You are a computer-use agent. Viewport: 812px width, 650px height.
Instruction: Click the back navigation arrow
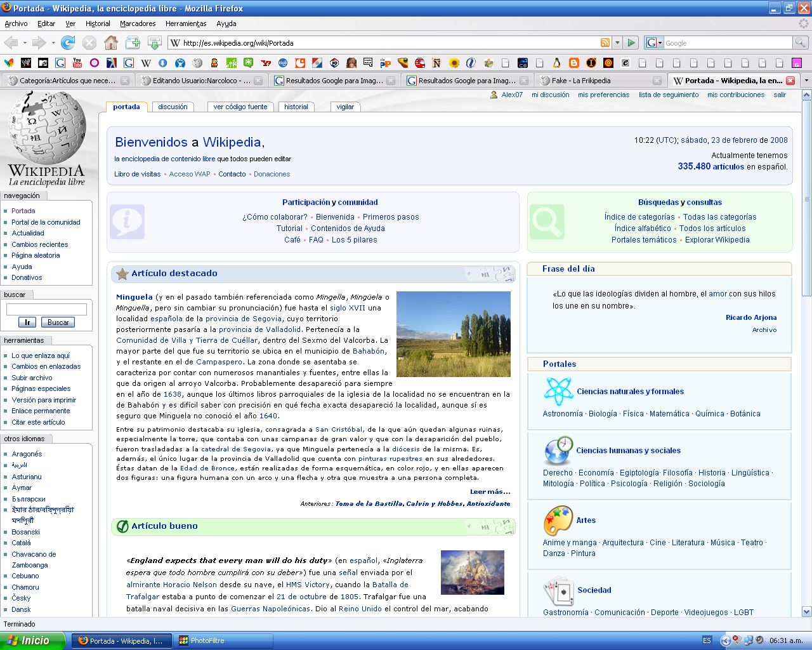coord(11,43)
